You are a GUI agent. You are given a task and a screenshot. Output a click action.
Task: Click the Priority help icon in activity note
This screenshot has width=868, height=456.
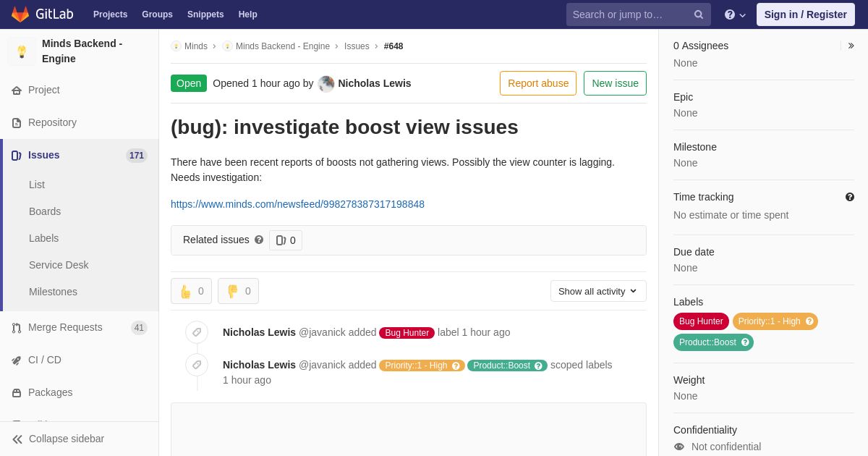click(x=456, y=366)
